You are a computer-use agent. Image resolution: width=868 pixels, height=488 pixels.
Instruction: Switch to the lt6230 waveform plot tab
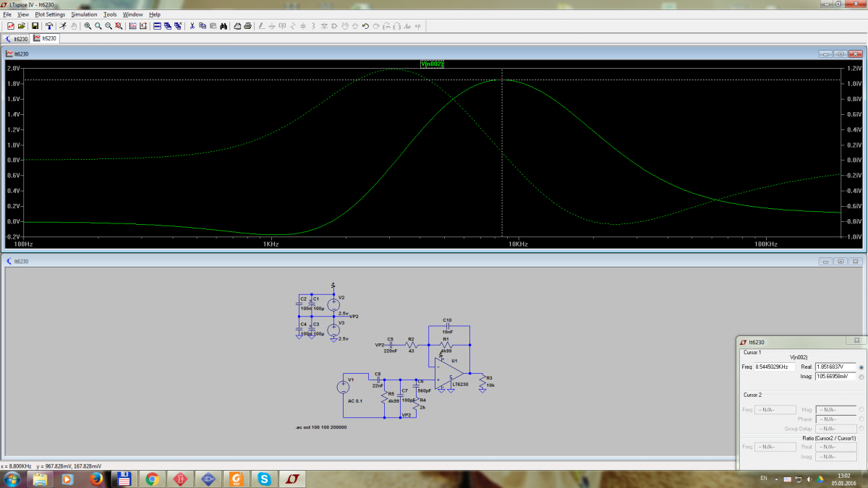45,38
